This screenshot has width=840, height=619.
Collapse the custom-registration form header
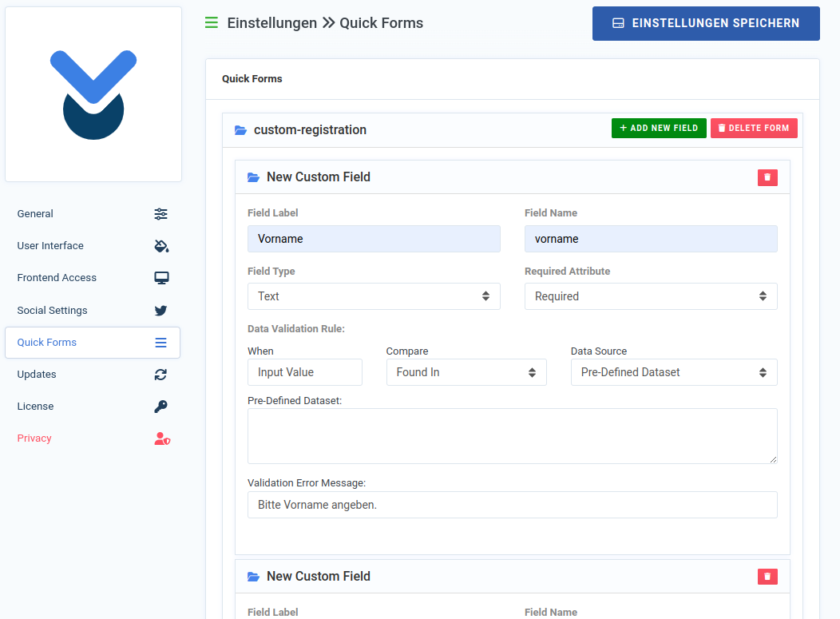tap(513, 130)
